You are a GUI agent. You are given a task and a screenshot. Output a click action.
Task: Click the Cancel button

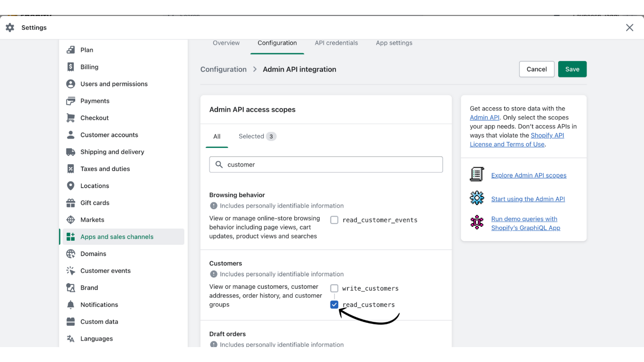(x=537, y=69)
